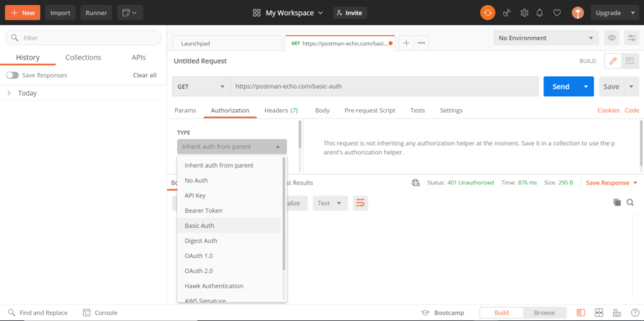This screenshot has height=321, width=644.
Task: Open the Tests tab
Action: (x=418, y=111)
